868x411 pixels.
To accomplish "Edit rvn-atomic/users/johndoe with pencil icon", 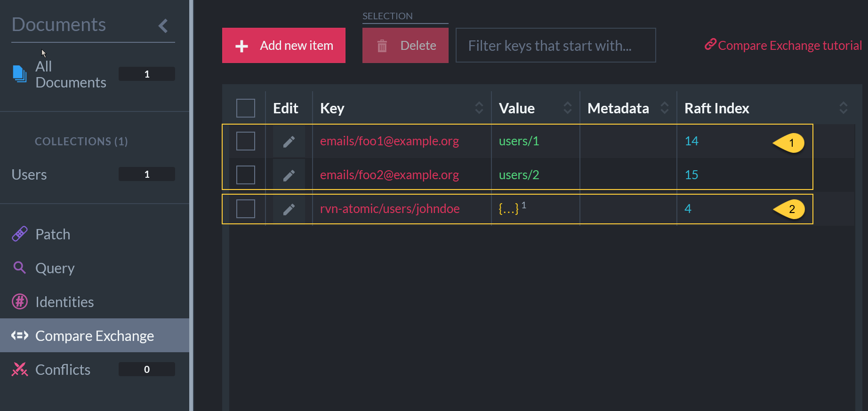I will coord(289,209).
